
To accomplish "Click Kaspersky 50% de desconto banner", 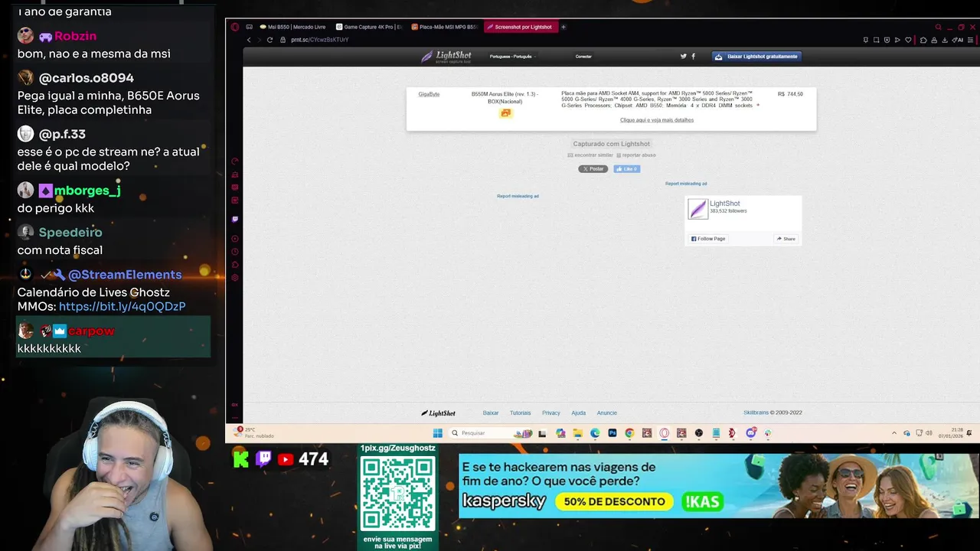I will (717, 486).
